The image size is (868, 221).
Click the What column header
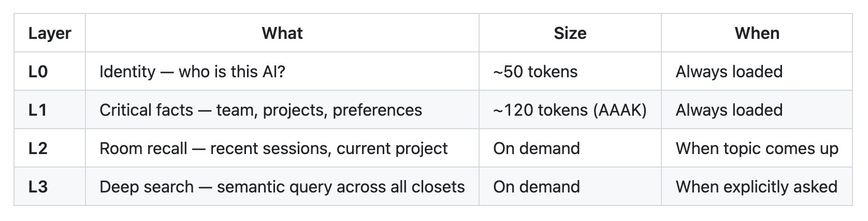tap(282, 33)
